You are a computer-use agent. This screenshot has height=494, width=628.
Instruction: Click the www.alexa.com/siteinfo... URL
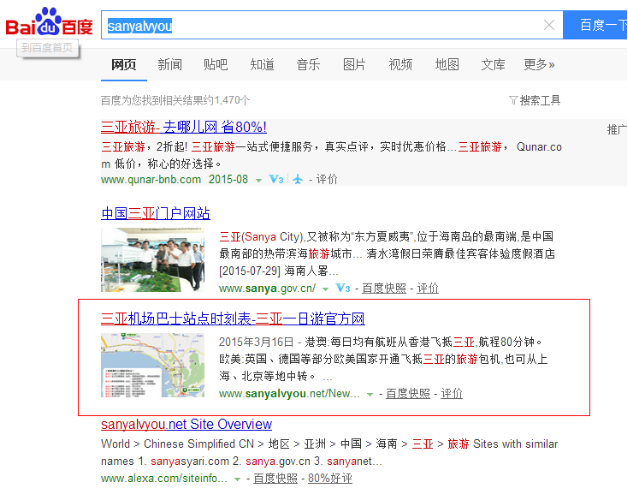(164, 478)
